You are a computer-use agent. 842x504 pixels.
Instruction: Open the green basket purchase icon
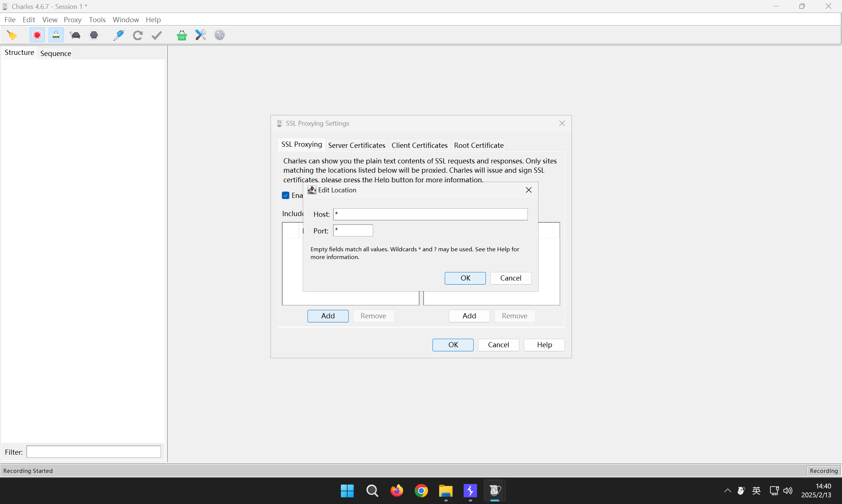coord(182,35)
